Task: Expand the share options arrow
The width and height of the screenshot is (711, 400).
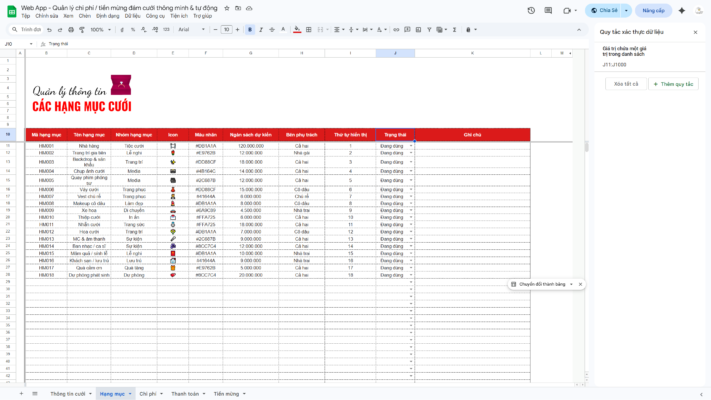Action: 626,10
